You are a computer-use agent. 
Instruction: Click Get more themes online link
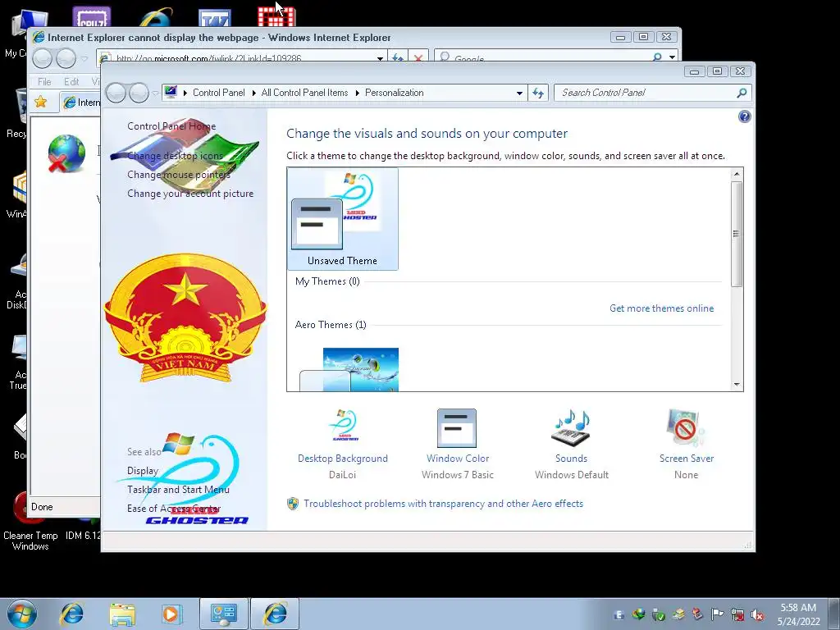(662, 308)
